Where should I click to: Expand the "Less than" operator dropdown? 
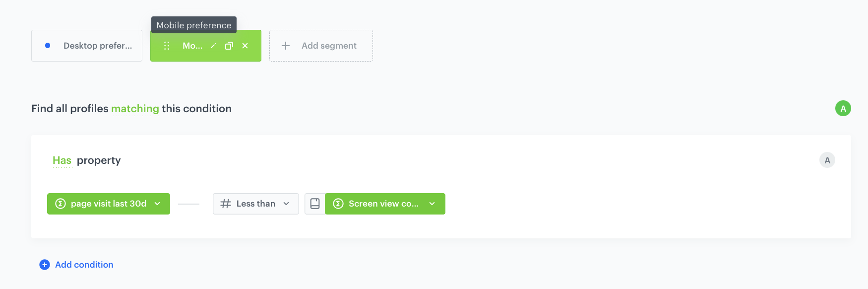coord(256,204)
